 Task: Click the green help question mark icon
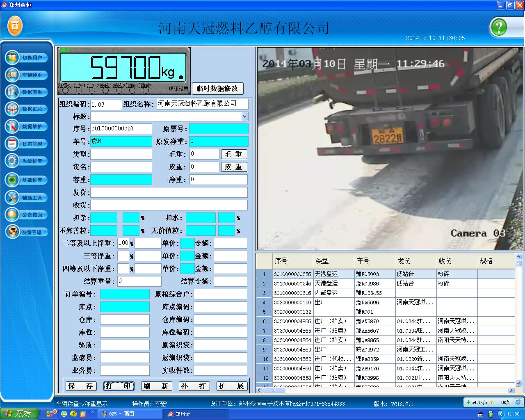(499, 27)
